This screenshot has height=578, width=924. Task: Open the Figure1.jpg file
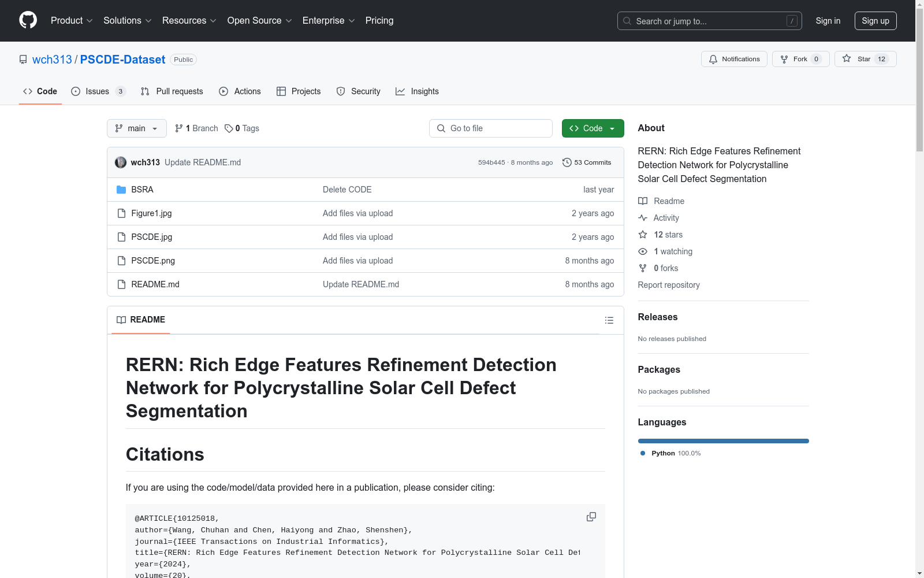click(x=151, y=213)
